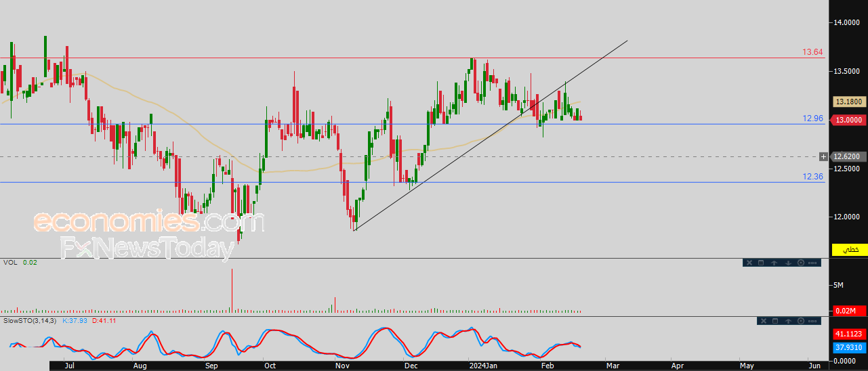Select the 13.1800 moving average price tag
This screenshot has height=371, width=868.
[x=849, y=102]
